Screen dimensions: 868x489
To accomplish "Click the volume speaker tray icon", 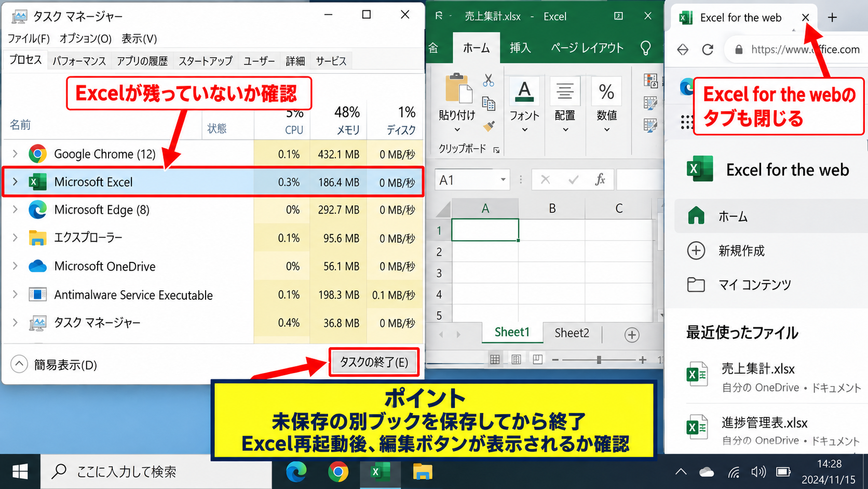I will 758,472.
